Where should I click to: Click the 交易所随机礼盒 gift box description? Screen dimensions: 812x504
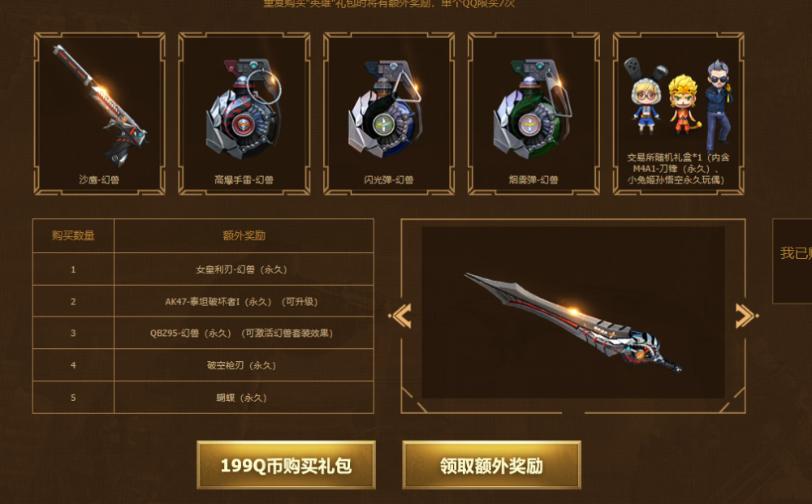pyautogui.click(x=678, y=169)
